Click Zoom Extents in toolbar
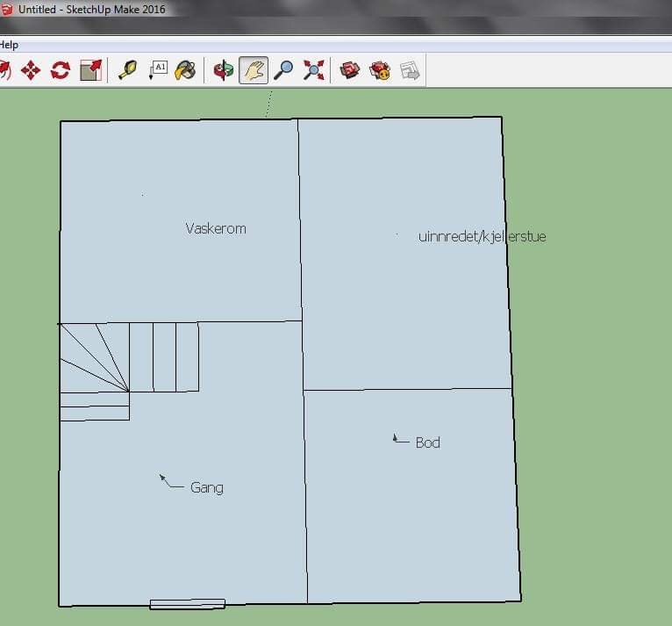672x626 pixels. click(313, 70)
